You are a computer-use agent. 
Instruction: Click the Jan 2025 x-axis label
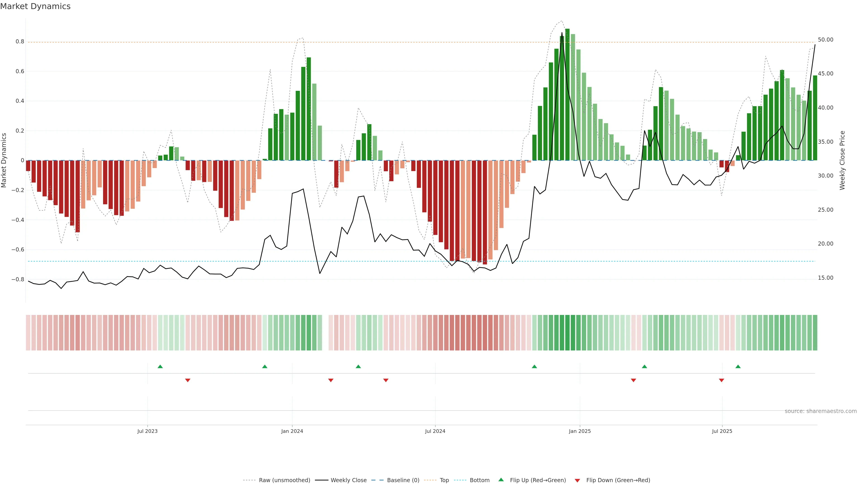click(x=580, y=431)
